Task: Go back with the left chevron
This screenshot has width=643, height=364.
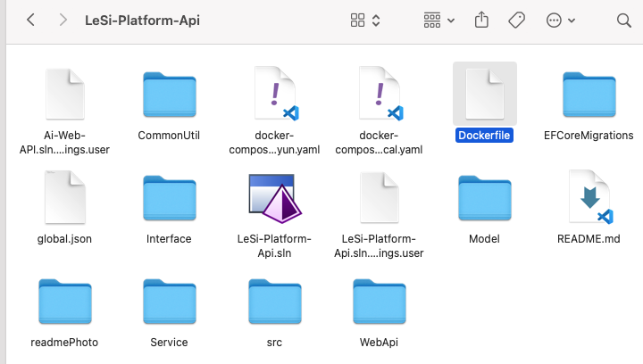Action: click(30, 20)
